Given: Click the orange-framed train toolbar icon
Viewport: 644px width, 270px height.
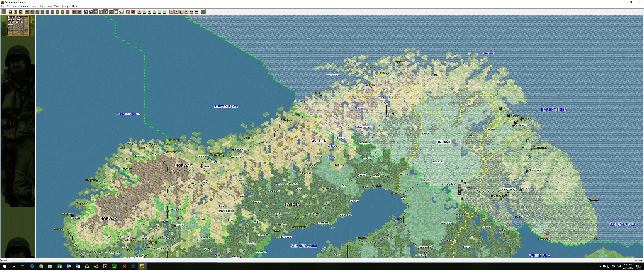Looking at the screenshot, I should click(x=197, y=12).
